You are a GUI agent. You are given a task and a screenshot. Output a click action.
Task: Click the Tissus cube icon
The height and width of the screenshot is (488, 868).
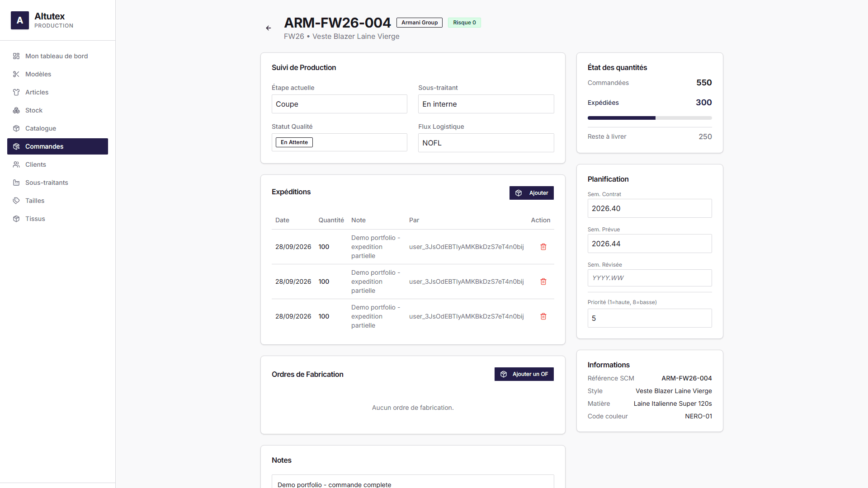click(x=16, y=219)
